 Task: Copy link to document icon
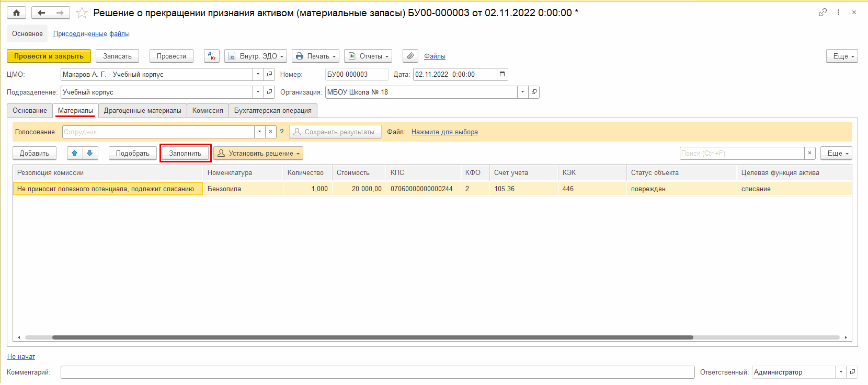823,13
